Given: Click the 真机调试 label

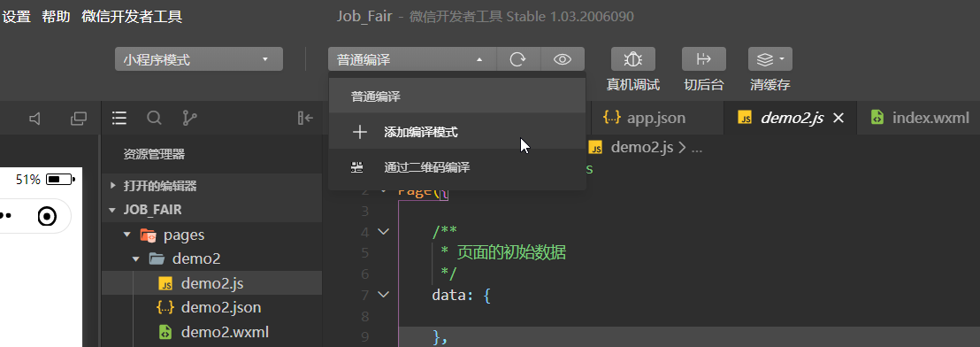Looking at the screenshot, I should pos(633,85).
